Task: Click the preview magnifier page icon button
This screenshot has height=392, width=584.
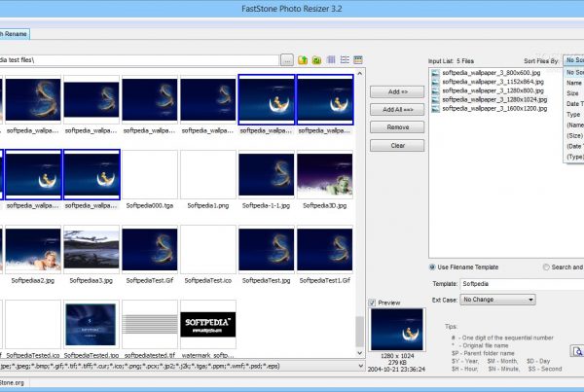Action: click(577, 351)
